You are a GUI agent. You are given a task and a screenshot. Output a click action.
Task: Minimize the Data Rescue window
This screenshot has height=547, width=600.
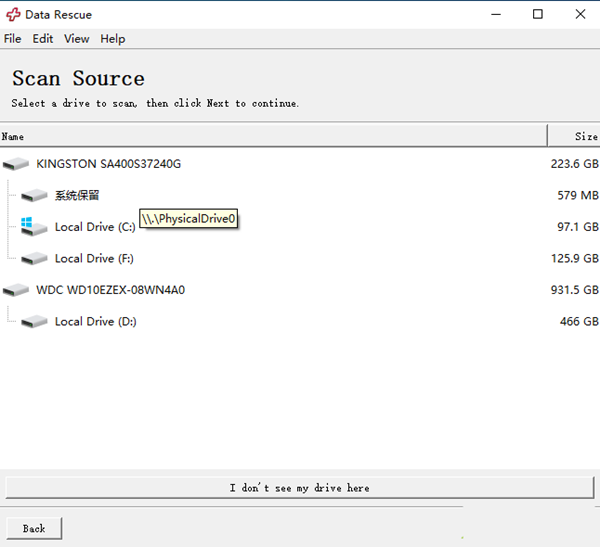pyautogui.click(x=496, y=15)
